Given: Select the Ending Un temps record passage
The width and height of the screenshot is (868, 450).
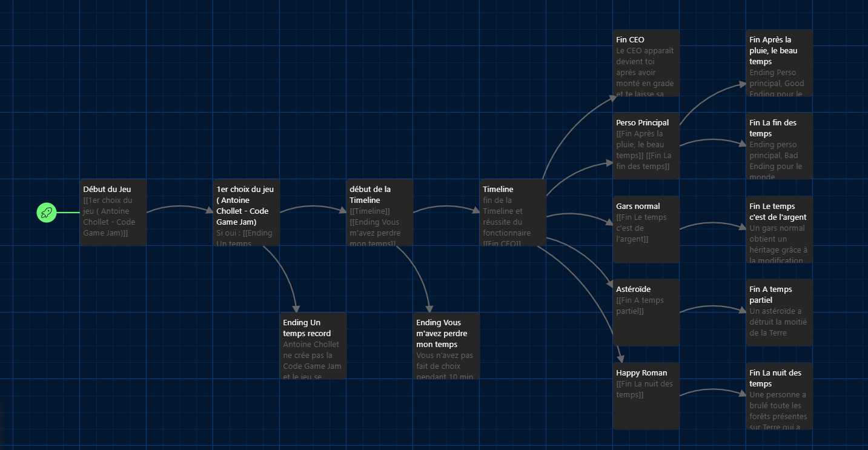Looking at the screenshot, I should coord(313,345).
